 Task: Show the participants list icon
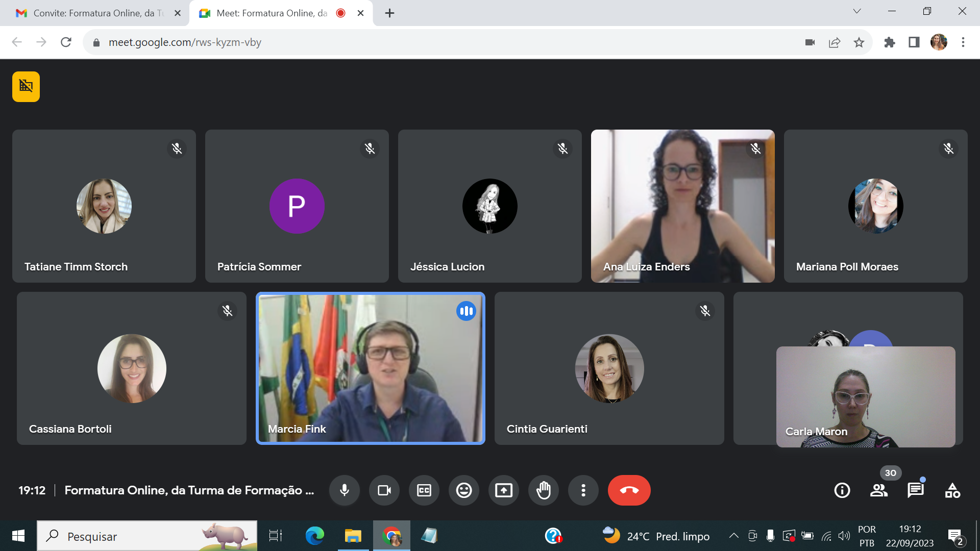[x=878, y=490]
